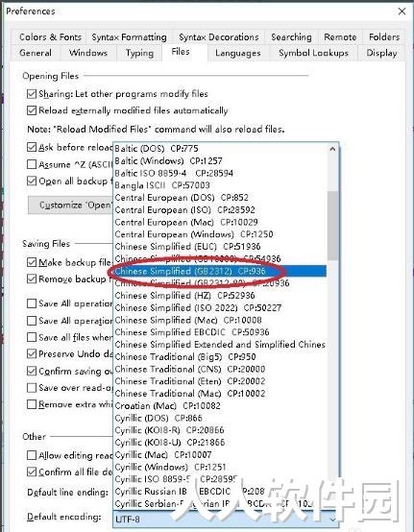The height and width of the screenshot is (532, 414).
Task: Close the Preferences dialog
Action: pos(402,12)
